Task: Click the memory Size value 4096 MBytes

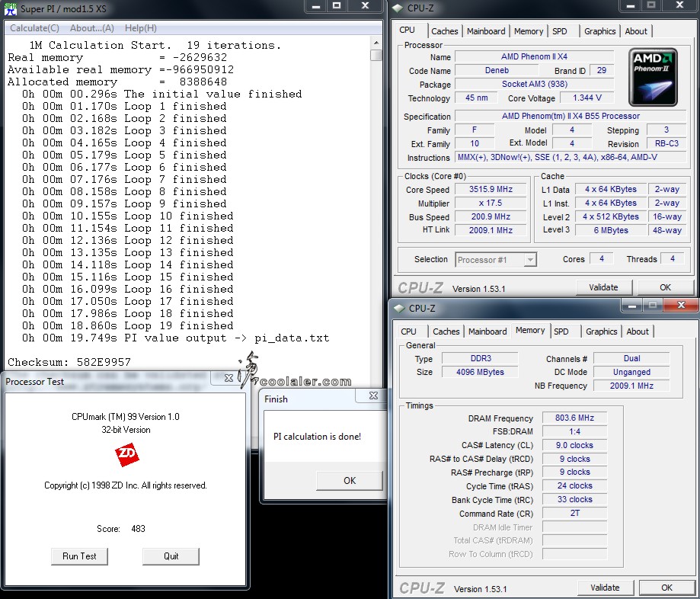Action: pos(481,372)
